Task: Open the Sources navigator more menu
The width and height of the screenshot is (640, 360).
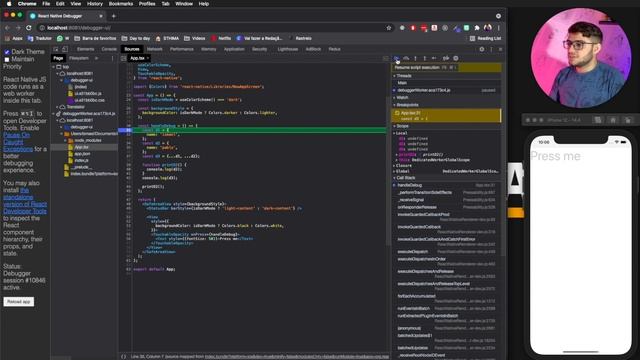Action: [x=113, y=58]
